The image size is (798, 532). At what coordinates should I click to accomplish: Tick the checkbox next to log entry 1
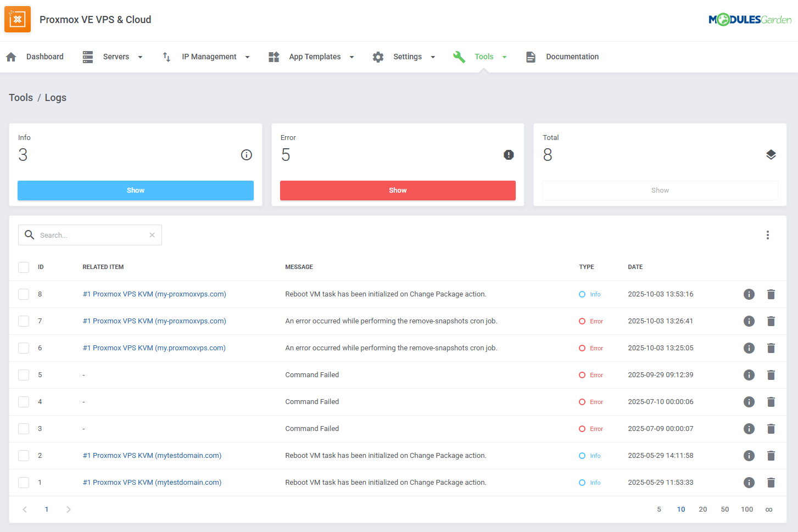coord(23,482)
